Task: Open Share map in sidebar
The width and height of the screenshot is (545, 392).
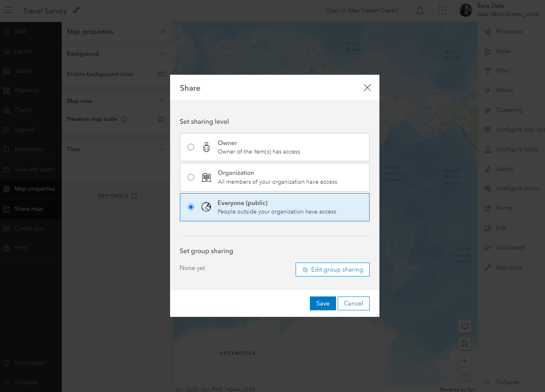Action: tap(29, 209)
